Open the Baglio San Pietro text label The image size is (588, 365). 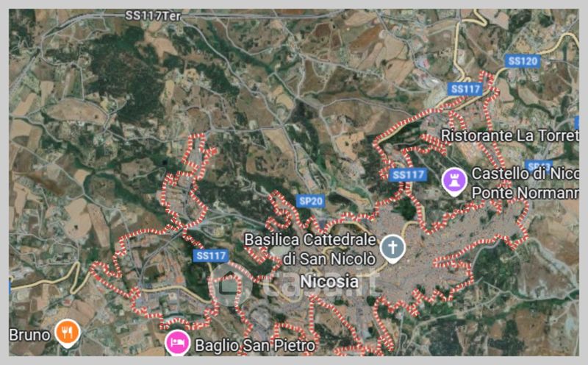(x=255, y=345)
